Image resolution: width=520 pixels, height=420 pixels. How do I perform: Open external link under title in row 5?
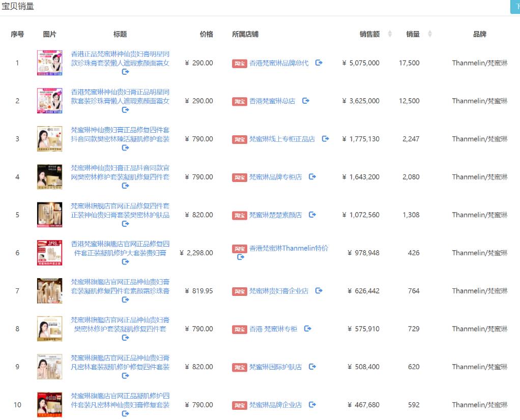[x=125, y=224]
